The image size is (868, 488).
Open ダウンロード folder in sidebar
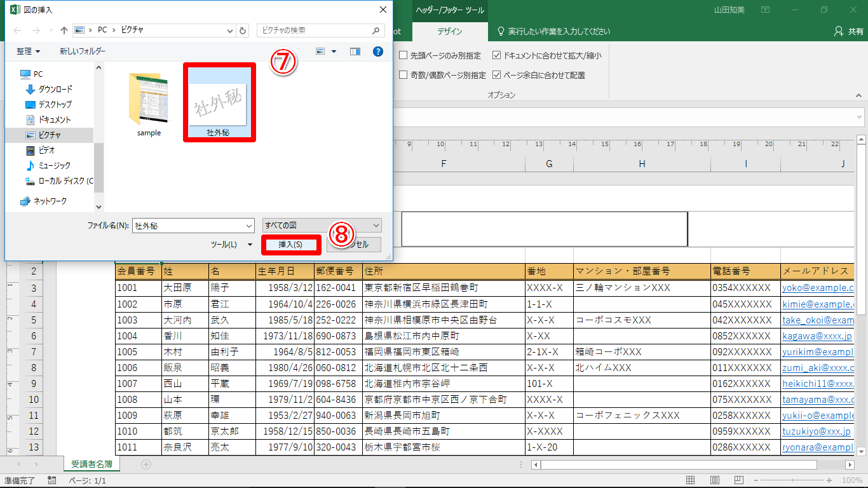(x=49, y=89)
